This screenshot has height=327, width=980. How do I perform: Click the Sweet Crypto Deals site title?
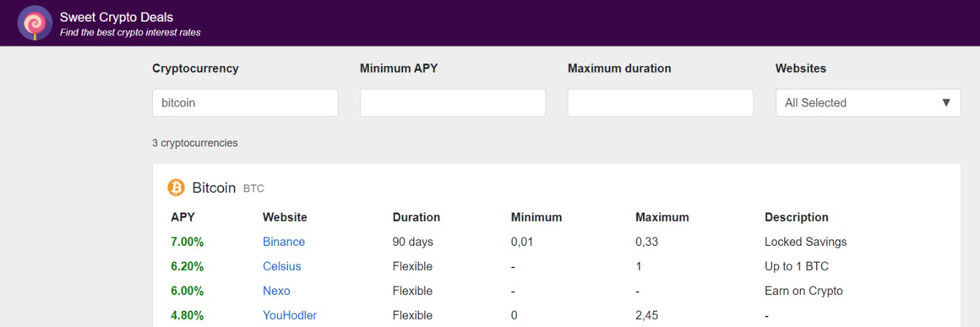pyautogui.click(x=116, y=17)
